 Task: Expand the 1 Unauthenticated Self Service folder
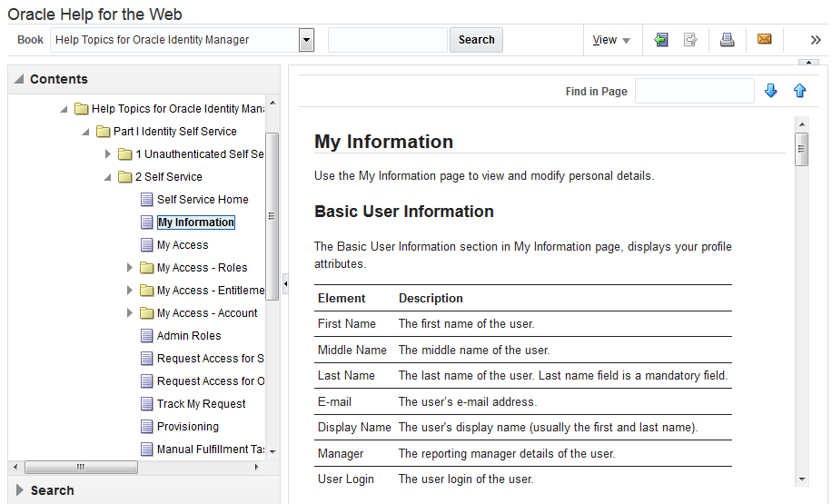tap(108, 154)
